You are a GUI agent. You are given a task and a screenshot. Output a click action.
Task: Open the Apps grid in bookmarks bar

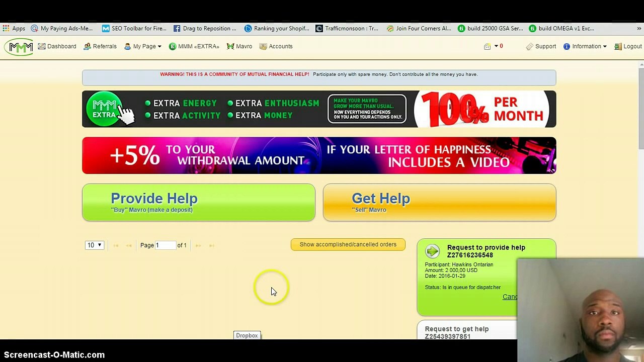coord(14,29)
